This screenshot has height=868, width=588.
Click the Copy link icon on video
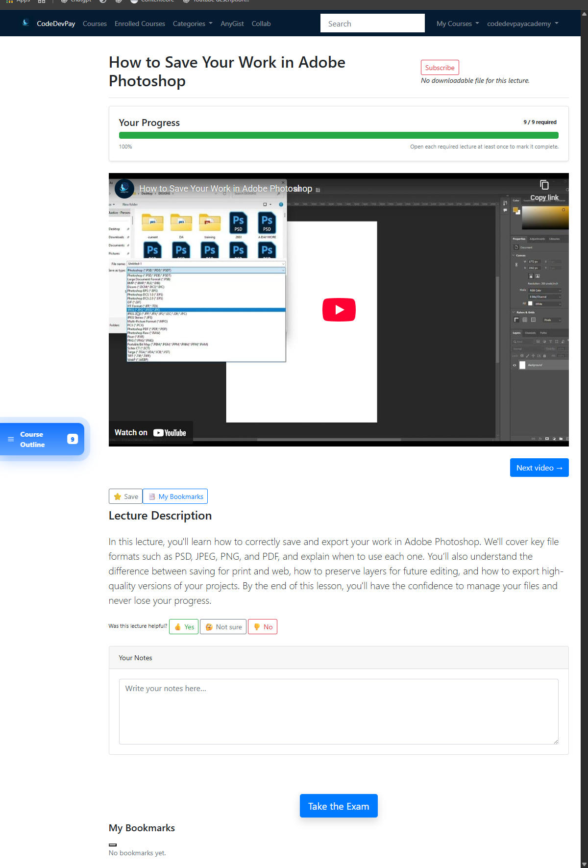click(544, 185)
